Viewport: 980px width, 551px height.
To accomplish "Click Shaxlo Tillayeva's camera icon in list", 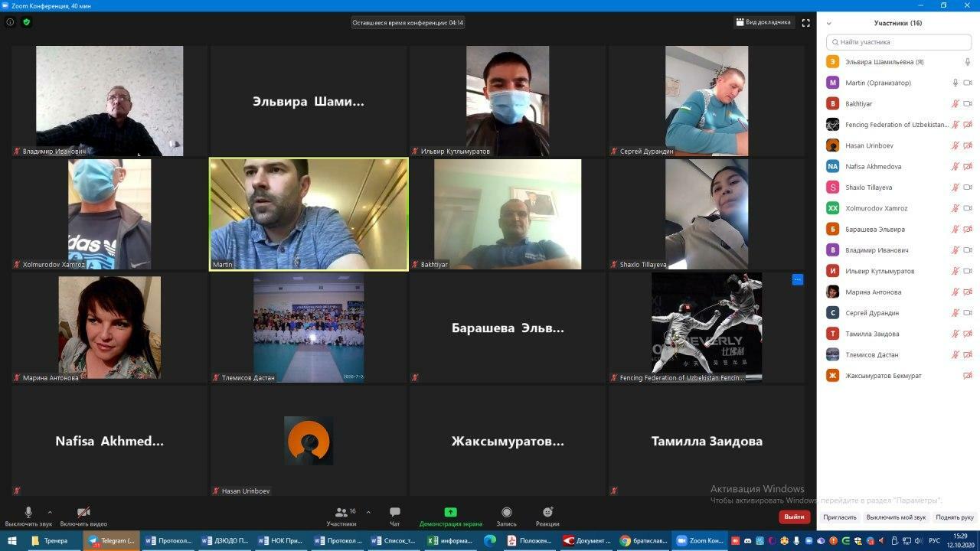I will click(x=968, y=187).
